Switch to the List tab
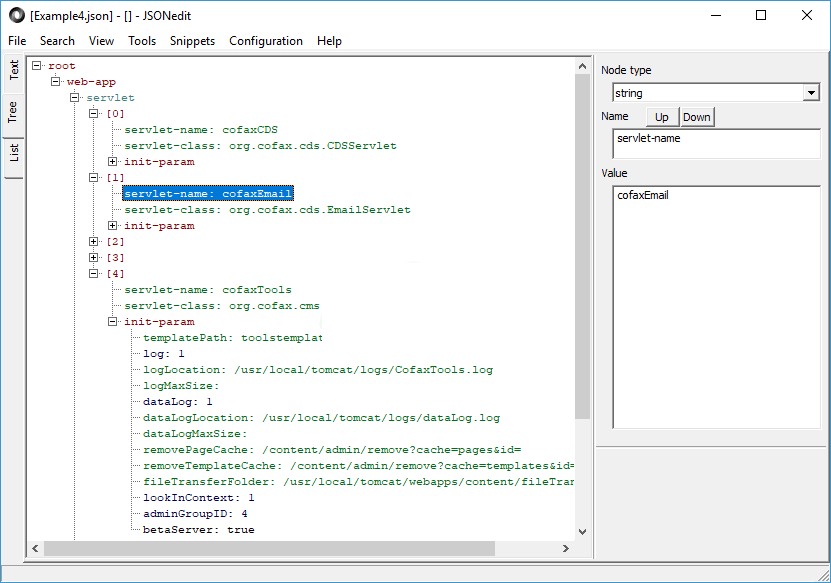831x583 pixels. pos(13,153)
